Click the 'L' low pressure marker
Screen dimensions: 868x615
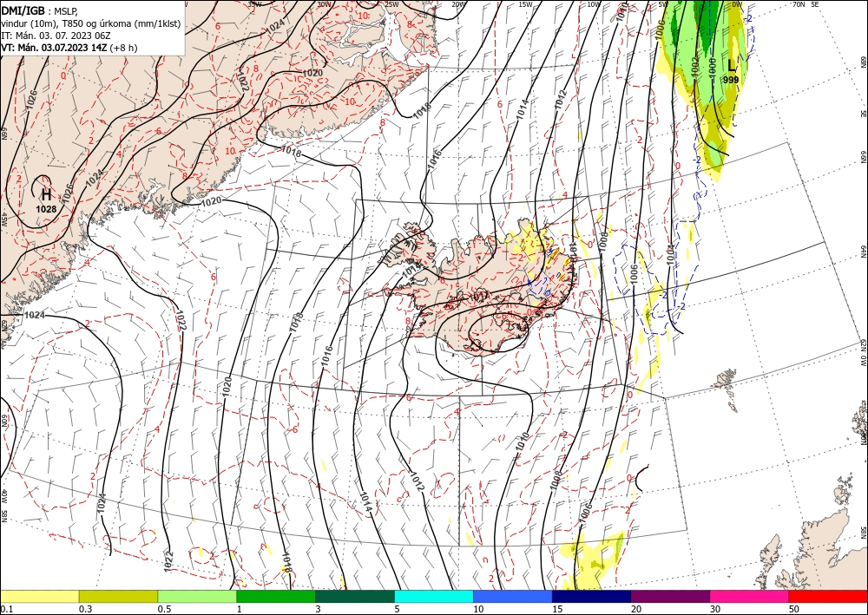tap(732, 66)
